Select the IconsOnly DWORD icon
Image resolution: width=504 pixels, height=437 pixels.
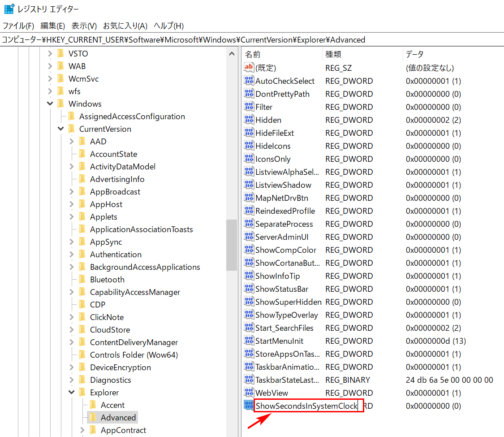click(249, 159)
